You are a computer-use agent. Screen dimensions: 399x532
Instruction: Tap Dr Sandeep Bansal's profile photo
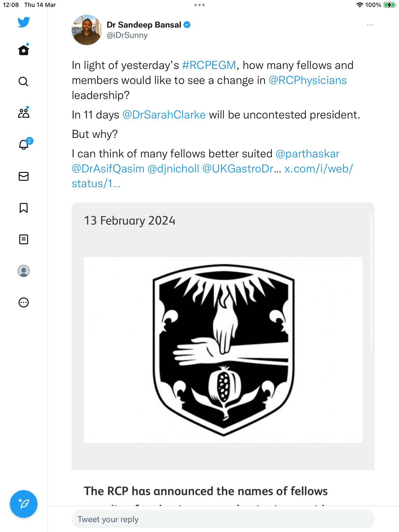(x=87, y=30)
